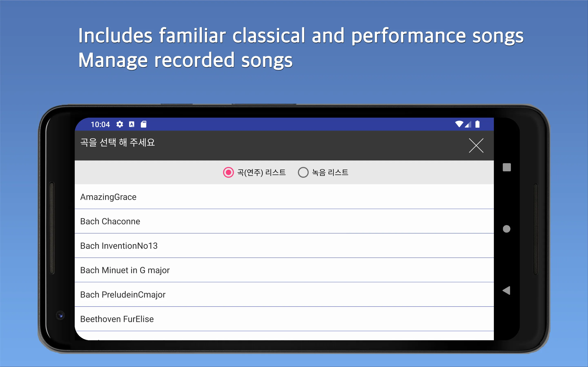Tap the Android home circle button

[x=507, y=229]
